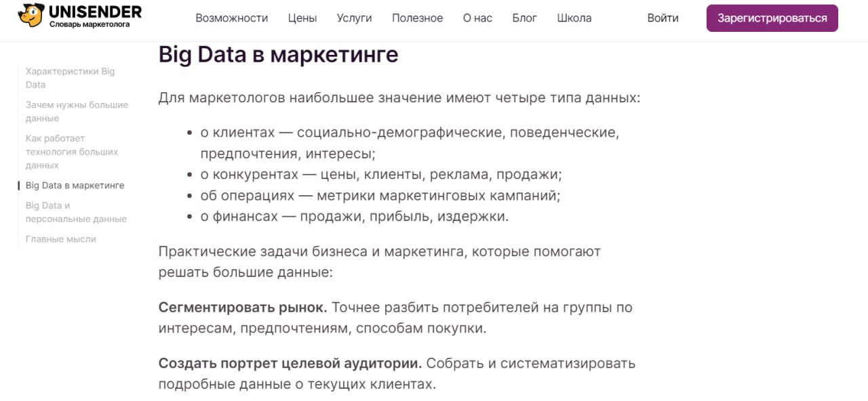Image resolution: width=868 pixels, height=401 pixels.
Task: Click the Unisender dog mascot logo icon
Action: 31,15
